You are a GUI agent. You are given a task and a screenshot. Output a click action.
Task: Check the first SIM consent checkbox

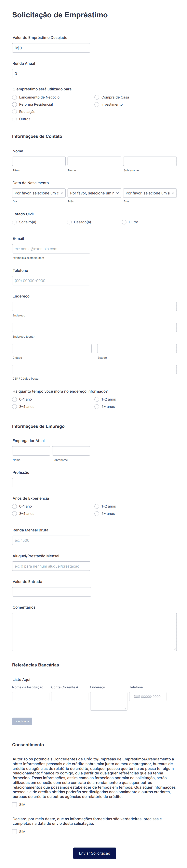coord(14,805)
